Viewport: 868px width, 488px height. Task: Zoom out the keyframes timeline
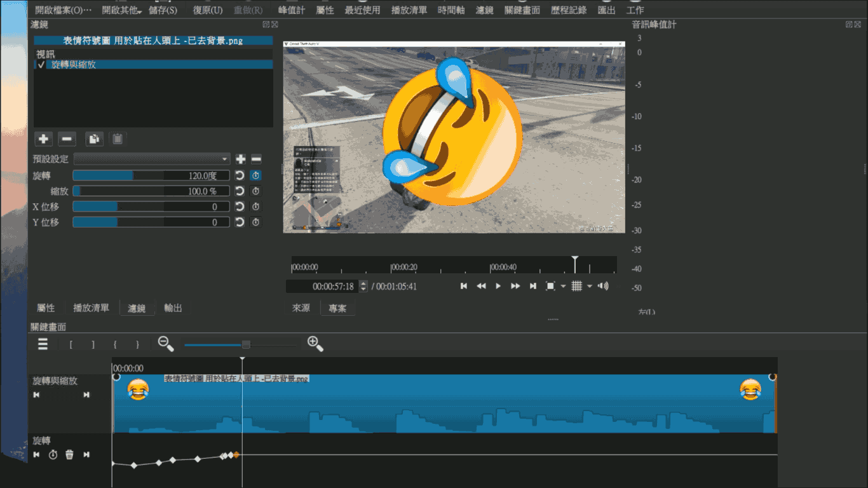[166, 344]
